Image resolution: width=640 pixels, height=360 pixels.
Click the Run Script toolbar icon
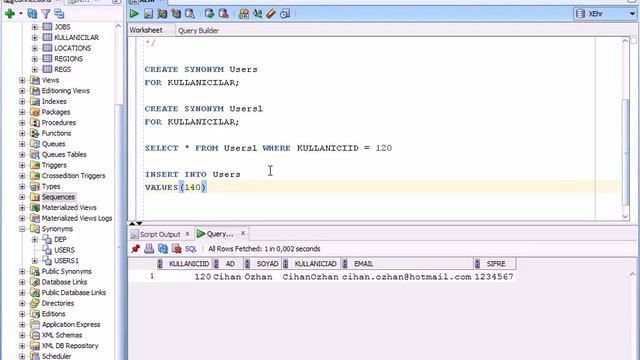148,14
